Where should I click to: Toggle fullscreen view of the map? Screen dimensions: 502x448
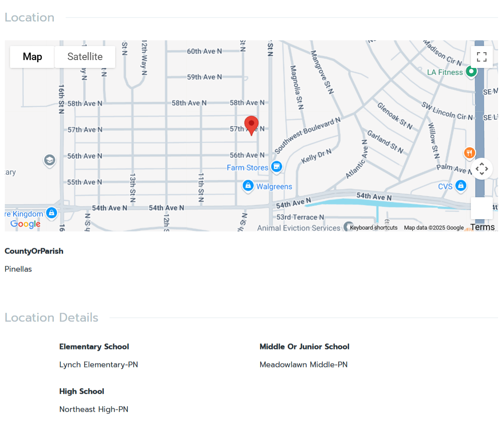(481, 57)
